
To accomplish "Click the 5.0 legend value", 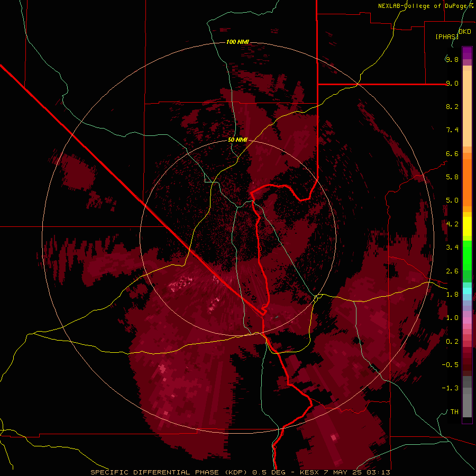I will 452,200.
